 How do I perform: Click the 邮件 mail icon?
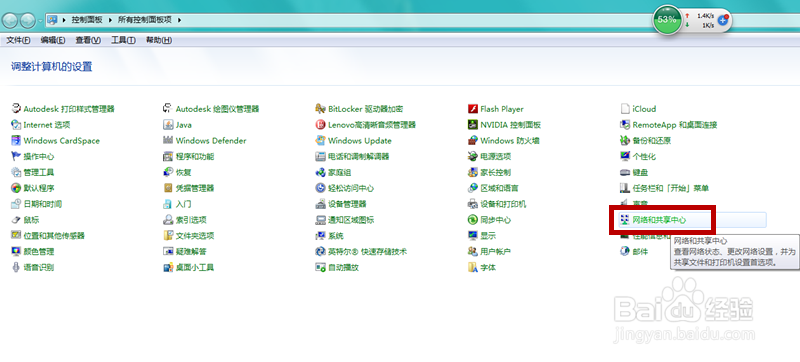coord(625,251)
